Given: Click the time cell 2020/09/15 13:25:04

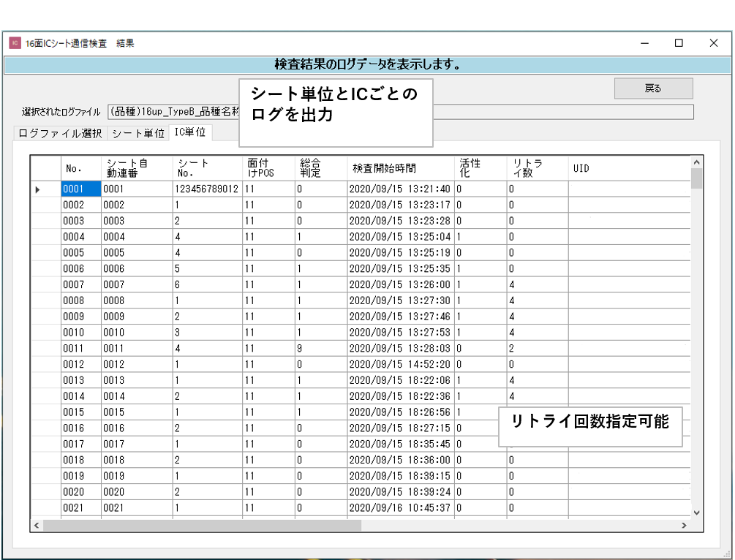Looking at the screenshot, I should click(401, 237).
